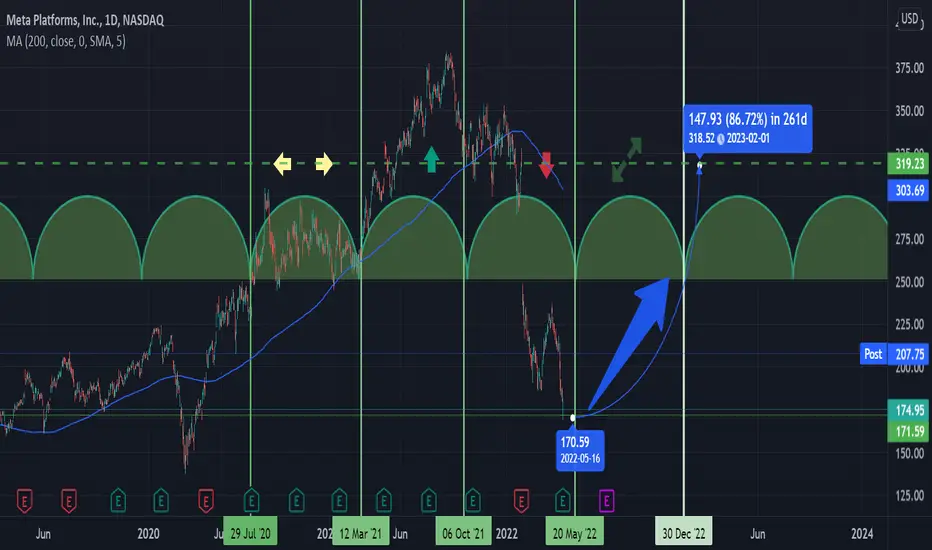Click the Post 207.75 price label
932x550 pixels.
894,354
